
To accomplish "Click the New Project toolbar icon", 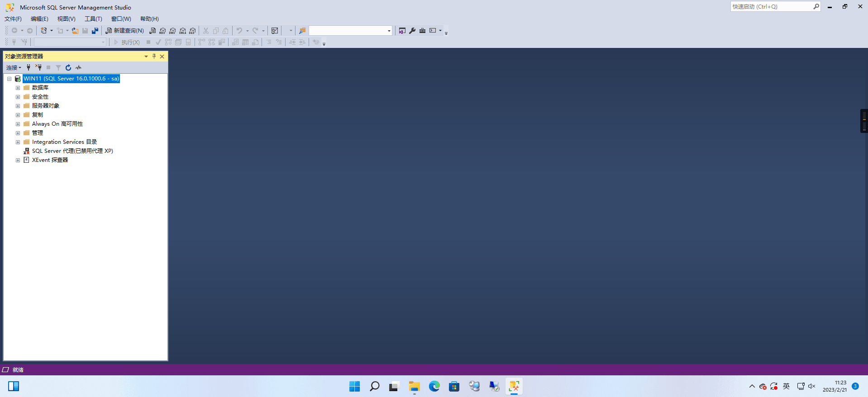I will 44,31.
